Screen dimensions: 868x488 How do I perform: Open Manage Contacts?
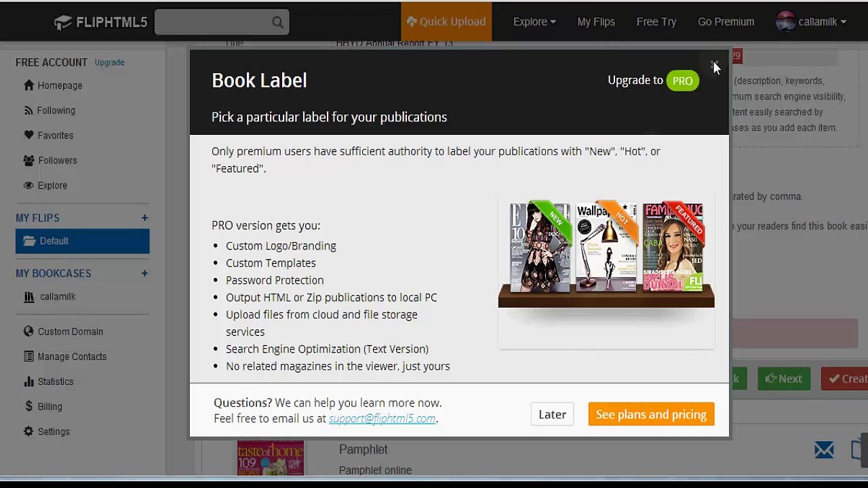pos(72,357)
